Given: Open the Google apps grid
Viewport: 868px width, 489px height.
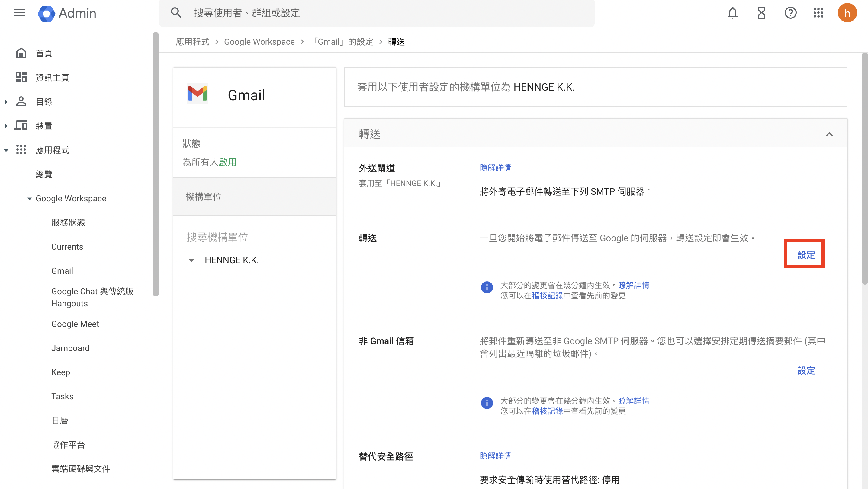Looking at the screenshot, I should [818, 13].
